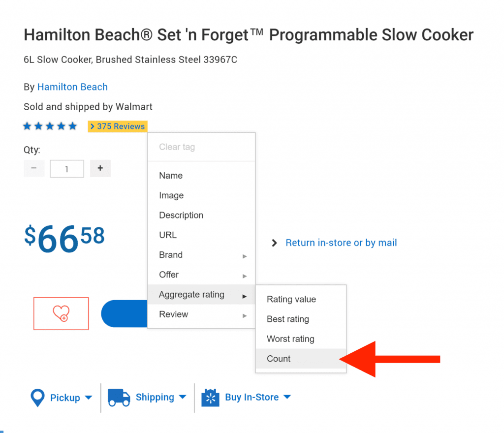Decrease quantity with the minus button
Image resolution: width=504 pixels, height=433 pixels.
(x=34, y=168)
